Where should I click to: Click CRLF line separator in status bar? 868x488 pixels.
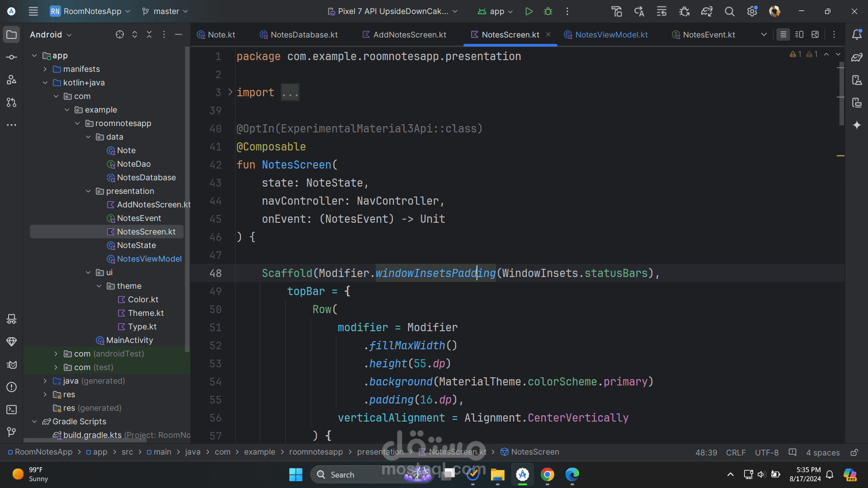coord(736,452)
